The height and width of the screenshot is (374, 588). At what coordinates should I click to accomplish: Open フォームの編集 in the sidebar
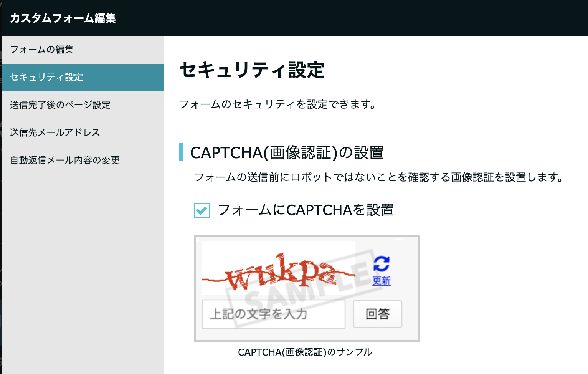coord(42,50)
